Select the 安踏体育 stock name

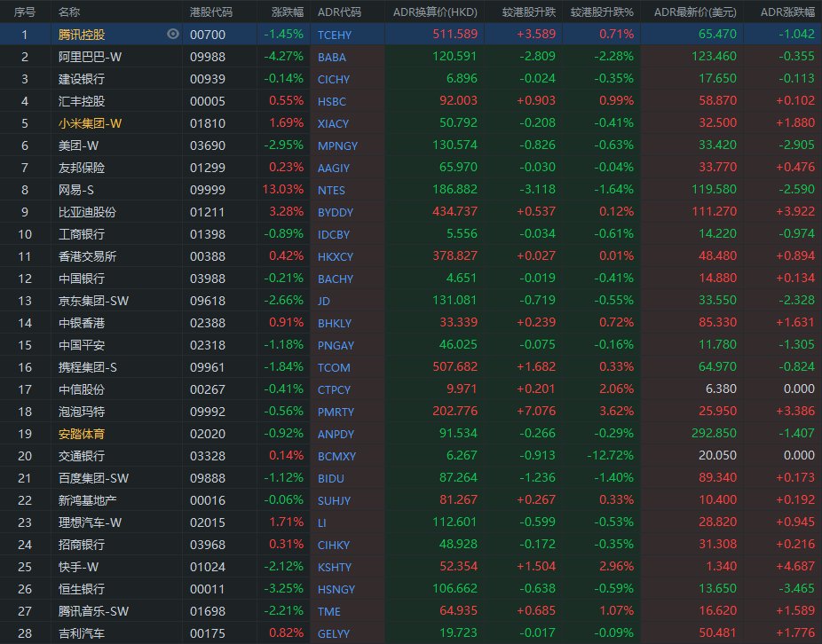tap(82, 434)
